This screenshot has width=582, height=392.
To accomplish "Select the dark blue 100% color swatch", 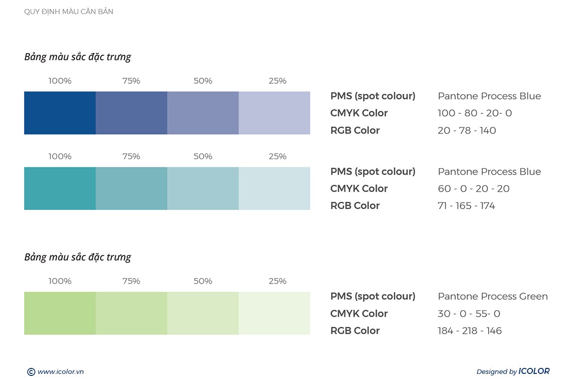I will (x=60, y=113).
